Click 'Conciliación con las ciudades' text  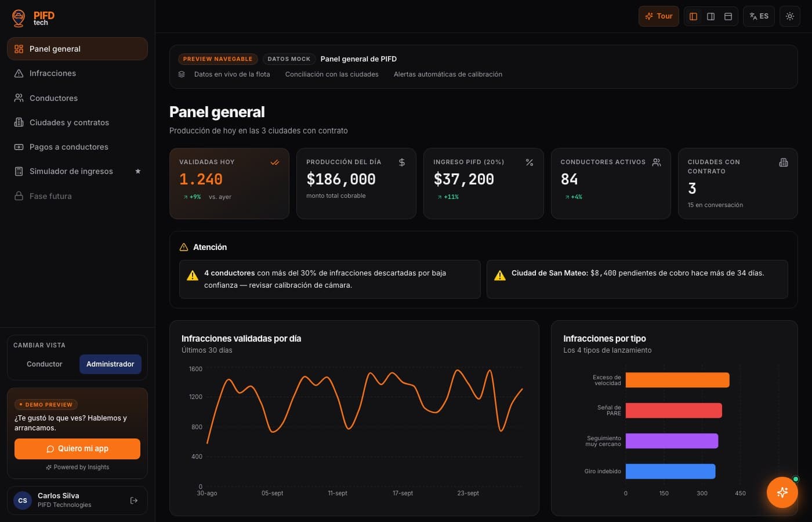[x=332, y=74]
